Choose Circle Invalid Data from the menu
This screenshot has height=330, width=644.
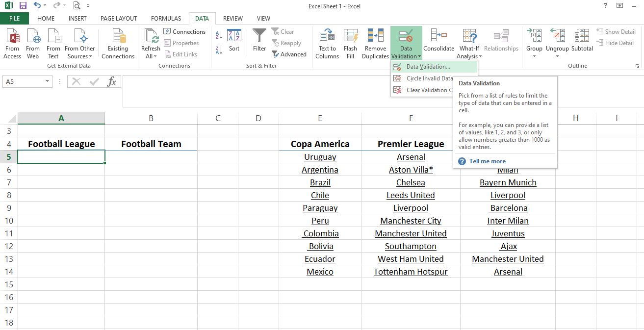click(x=429, y=78)
